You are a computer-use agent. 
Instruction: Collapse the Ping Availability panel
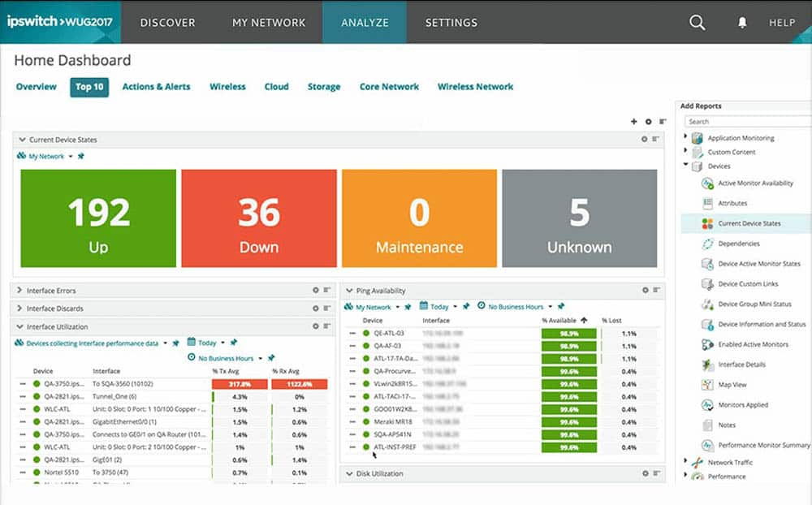click(x=349, y=290)
